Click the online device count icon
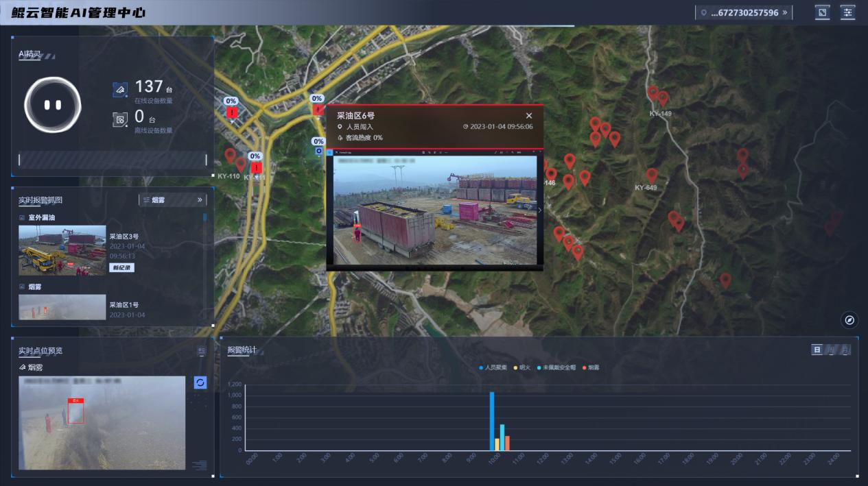 (120, 90)
